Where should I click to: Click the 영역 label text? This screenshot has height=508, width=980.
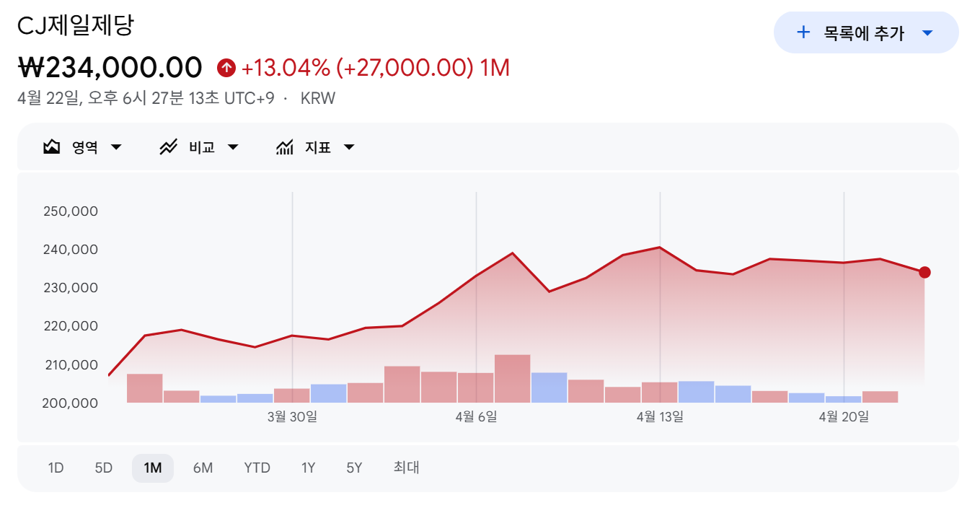point(84,147)
